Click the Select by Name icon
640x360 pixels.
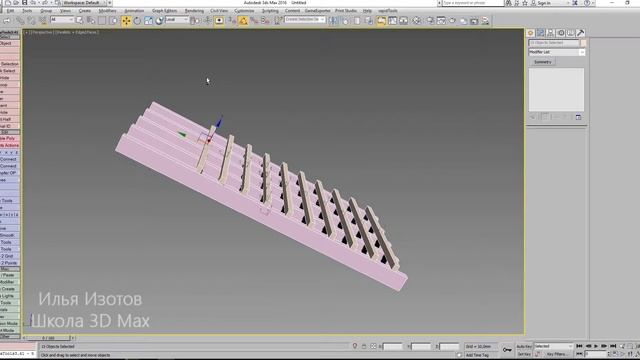point(91,20)
